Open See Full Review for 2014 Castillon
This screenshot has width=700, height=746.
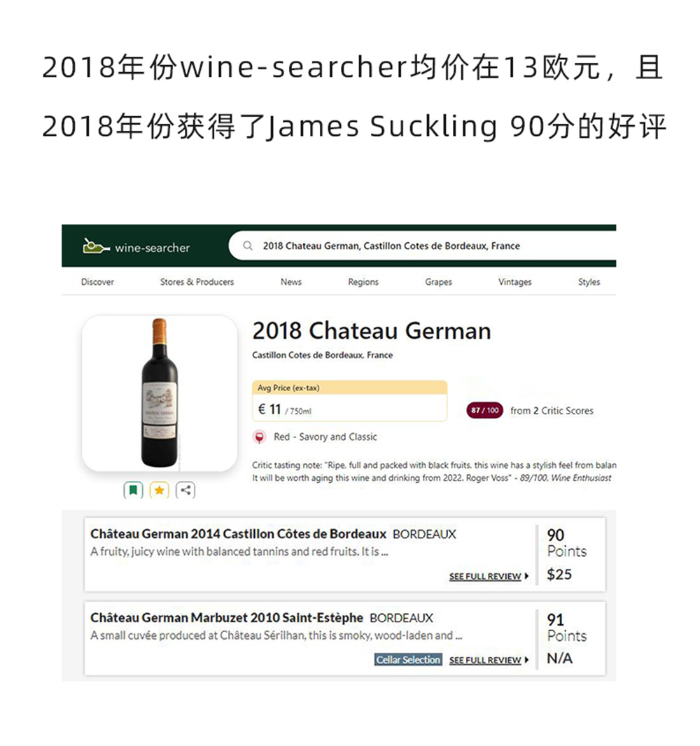click(x=485, y=576)
